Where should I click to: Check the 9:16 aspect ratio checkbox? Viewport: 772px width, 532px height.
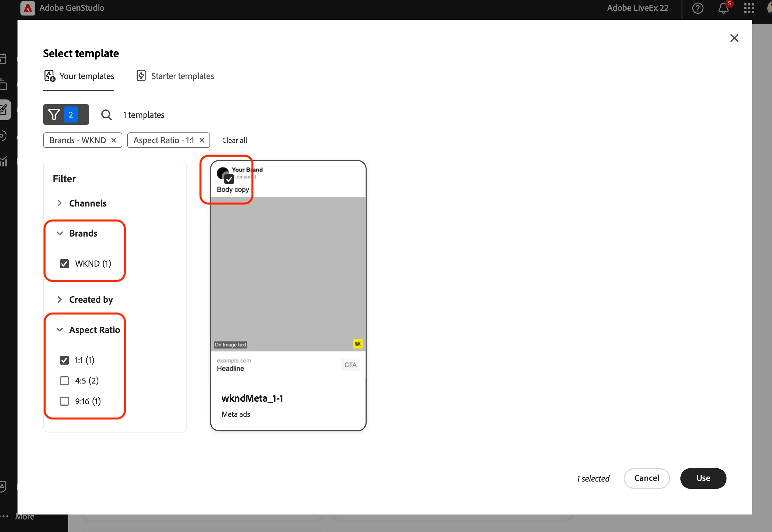pos(64,401)
